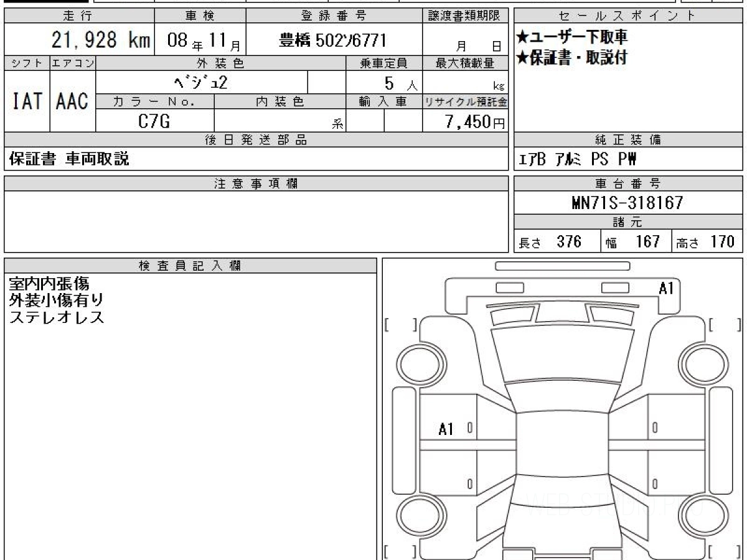Click the 内装色 header
747x560 pixels.
click(x=280, y=101)
